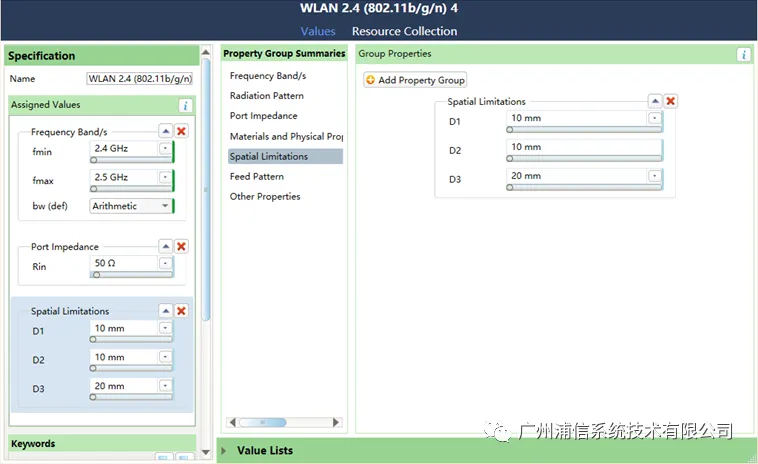The width and height of the screenshot is (758, 464).
Task: Remove the Port Impedance group in Assigned Values
Action: pyautogui.click(x=181, y=246)
